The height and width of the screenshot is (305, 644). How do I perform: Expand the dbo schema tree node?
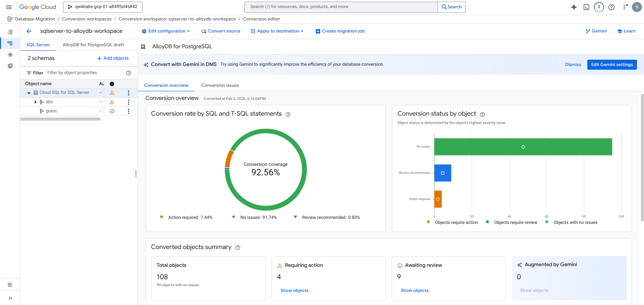coord(36,102)
